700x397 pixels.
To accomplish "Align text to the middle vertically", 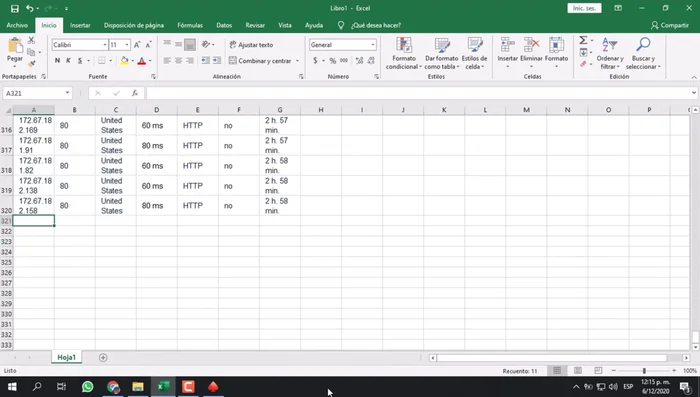I will tap(178, 44).
